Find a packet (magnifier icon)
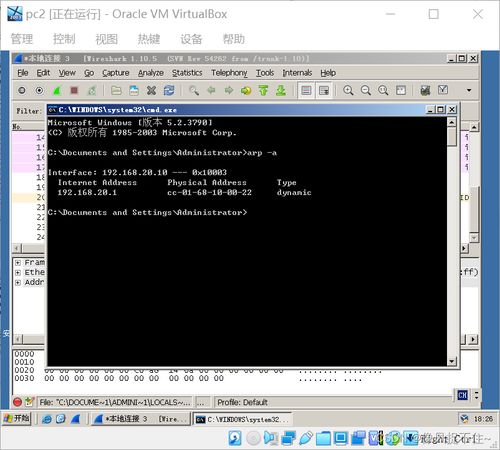500x450 pixels. coord(194,90)
